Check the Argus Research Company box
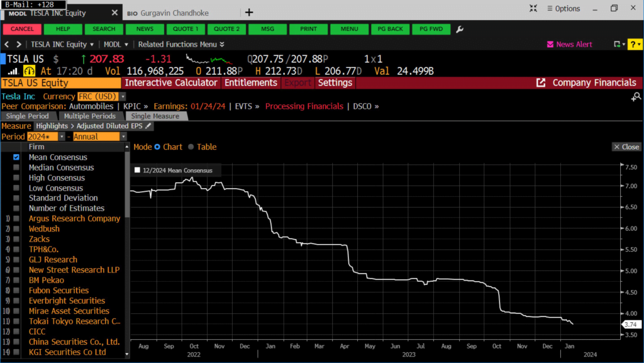 click(x=16, y=218)
